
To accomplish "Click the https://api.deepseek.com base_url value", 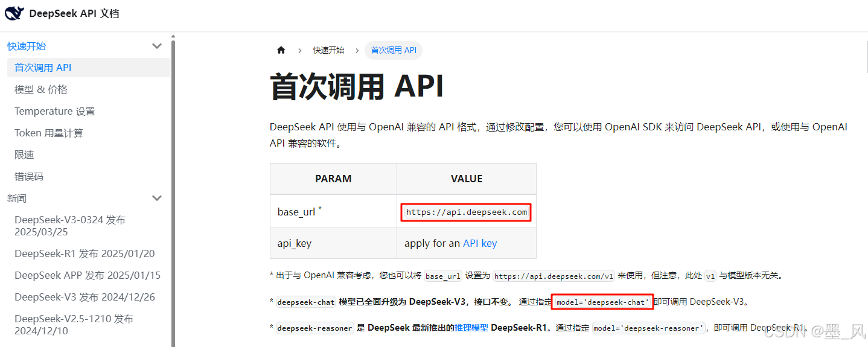I will (x=466, y=212).
